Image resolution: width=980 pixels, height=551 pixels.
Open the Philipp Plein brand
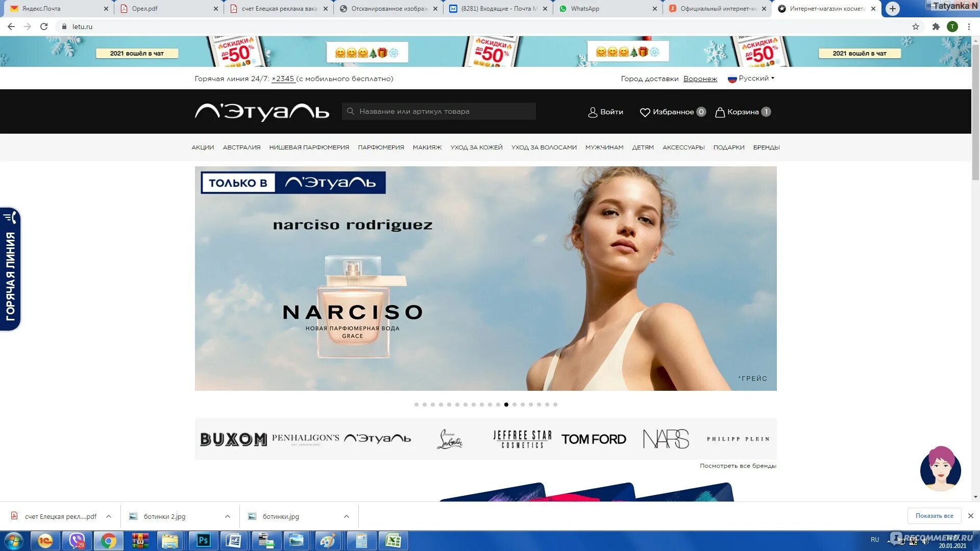738,439
